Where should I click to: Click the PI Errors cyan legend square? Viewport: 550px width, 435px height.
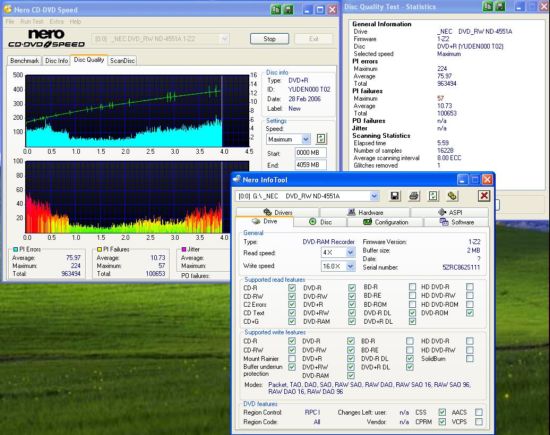(15, 249)
